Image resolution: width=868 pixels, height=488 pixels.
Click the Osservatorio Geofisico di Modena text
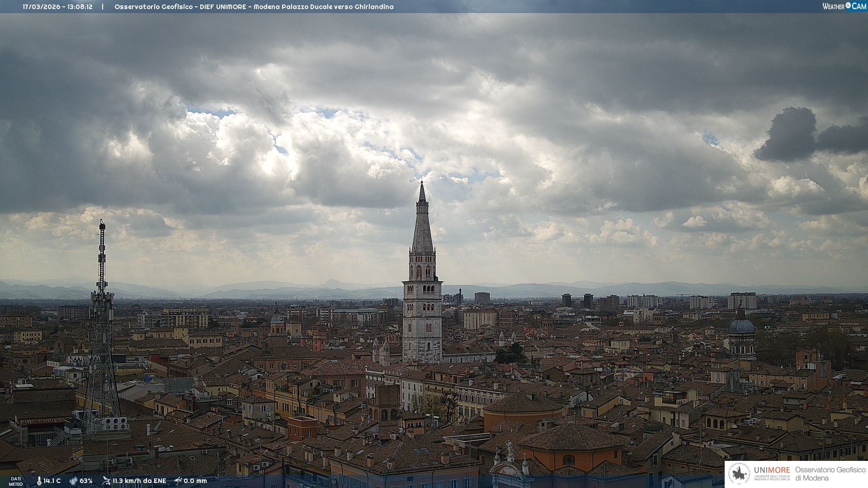[830, 474]
